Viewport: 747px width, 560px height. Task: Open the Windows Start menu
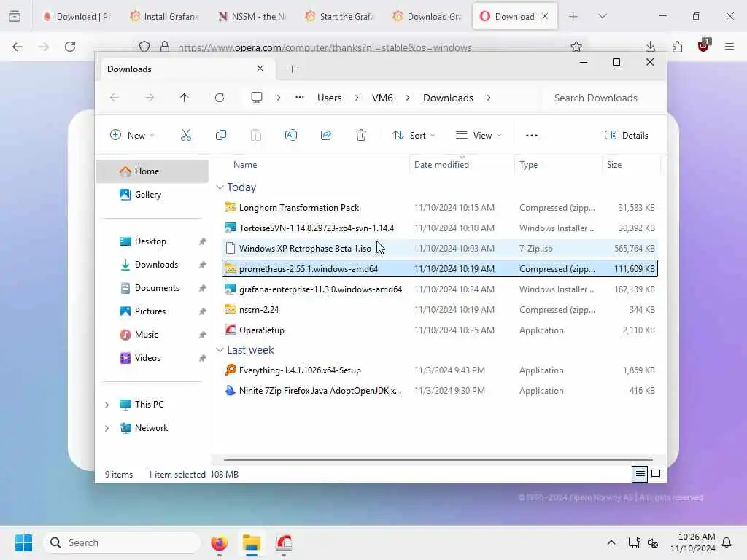pos(23,542)
